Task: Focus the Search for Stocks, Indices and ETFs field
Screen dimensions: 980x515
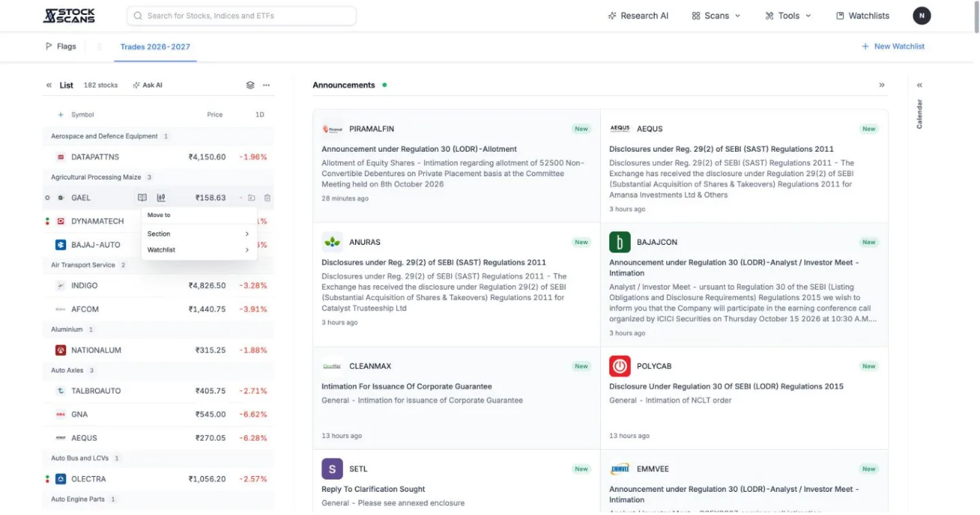Action: (x=242, y=16)
